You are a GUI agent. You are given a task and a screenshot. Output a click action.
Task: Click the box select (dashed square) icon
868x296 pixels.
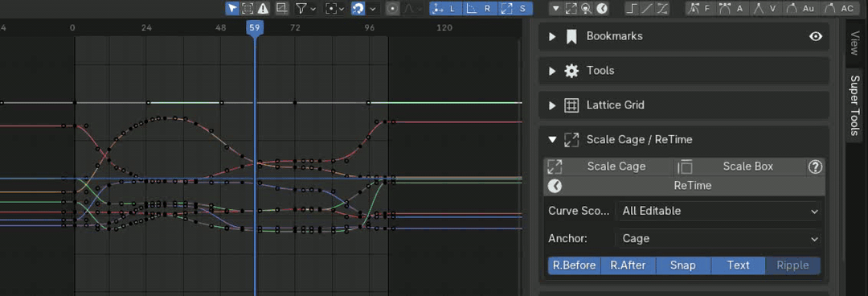248,8
